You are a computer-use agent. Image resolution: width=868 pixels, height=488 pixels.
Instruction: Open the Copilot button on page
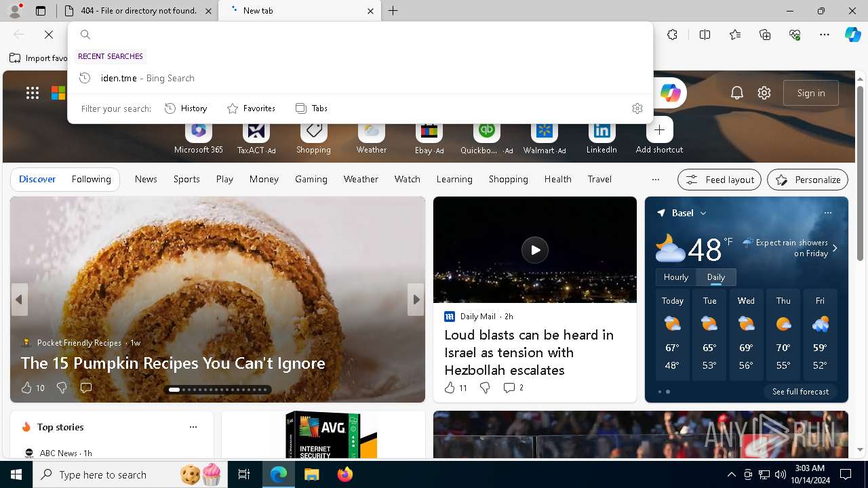(670, 93)
